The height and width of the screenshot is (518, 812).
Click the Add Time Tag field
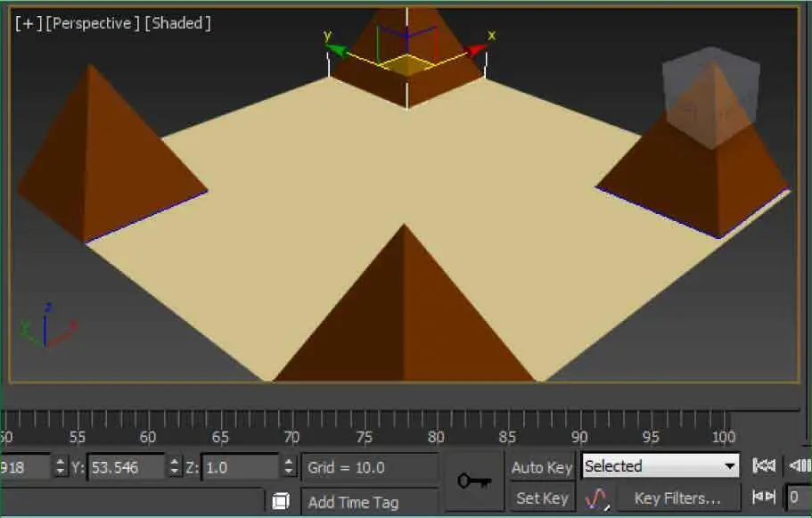pyautogui.click(x=369, y=502)
